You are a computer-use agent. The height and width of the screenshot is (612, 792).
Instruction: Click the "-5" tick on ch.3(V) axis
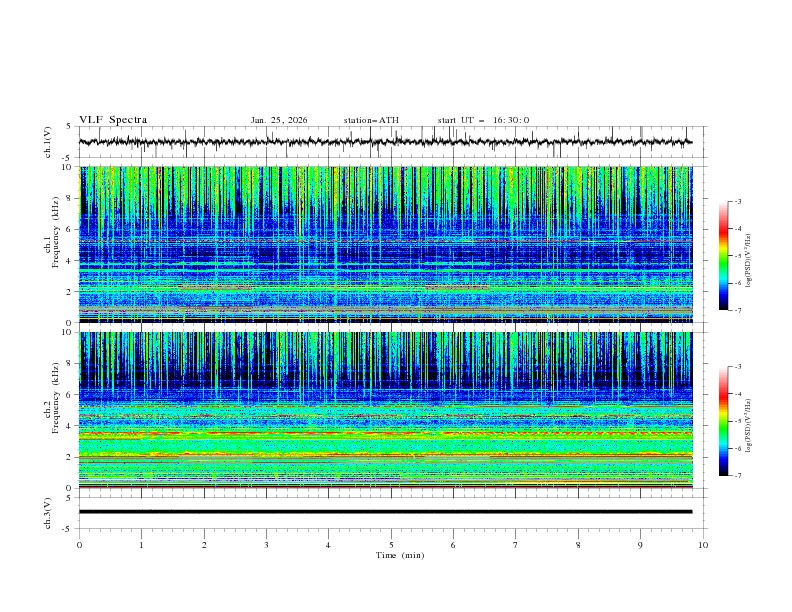[x=68, y=529]
